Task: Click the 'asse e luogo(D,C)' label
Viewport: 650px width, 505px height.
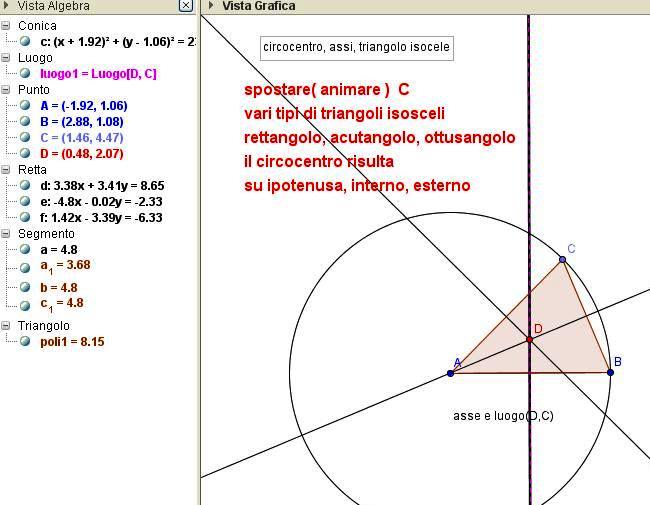Action: click(x=503, y=416)
